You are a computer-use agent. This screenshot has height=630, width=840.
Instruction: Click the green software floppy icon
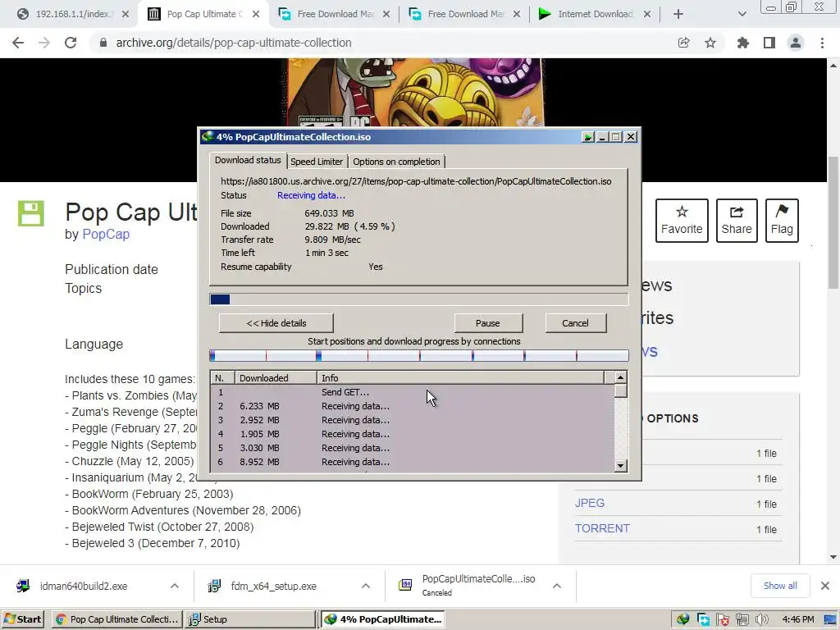click(x=31, y=213)
